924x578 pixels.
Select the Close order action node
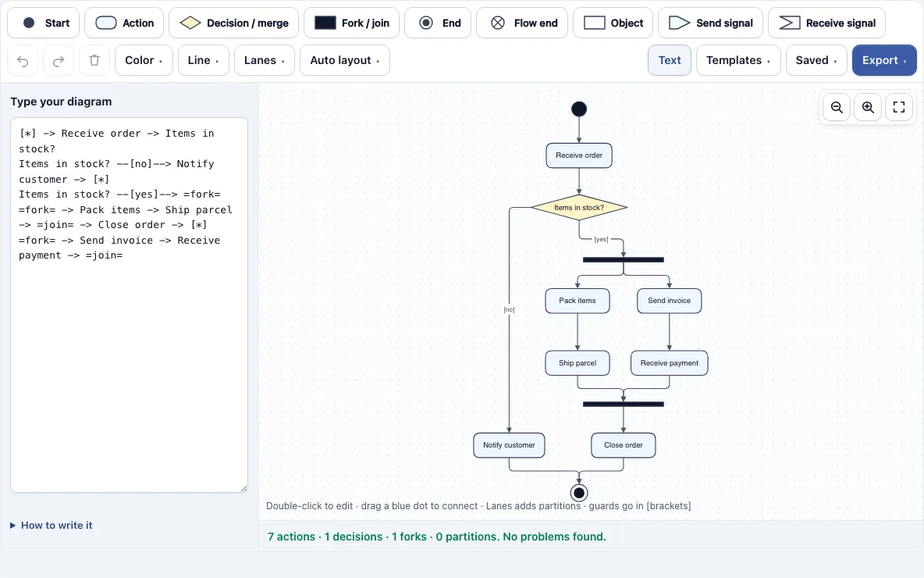point(624,445)
